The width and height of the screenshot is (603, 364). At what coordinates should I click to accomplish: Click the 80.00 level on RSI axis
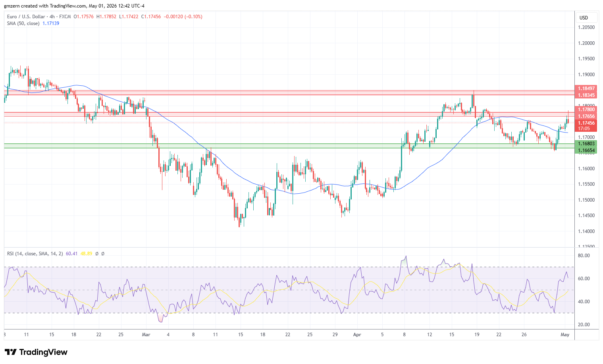pyautogui.click(x=584, y=256)
